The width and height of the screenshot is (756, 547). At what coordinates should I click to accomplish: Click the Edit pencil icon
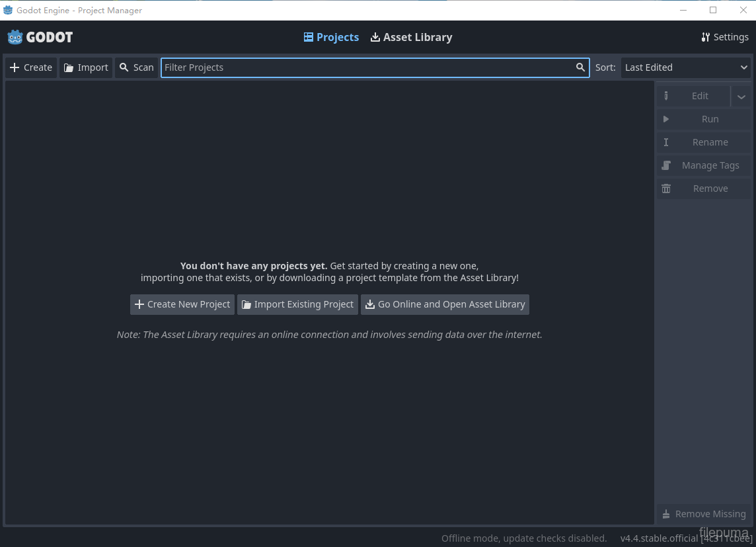(x=666, y=96)
